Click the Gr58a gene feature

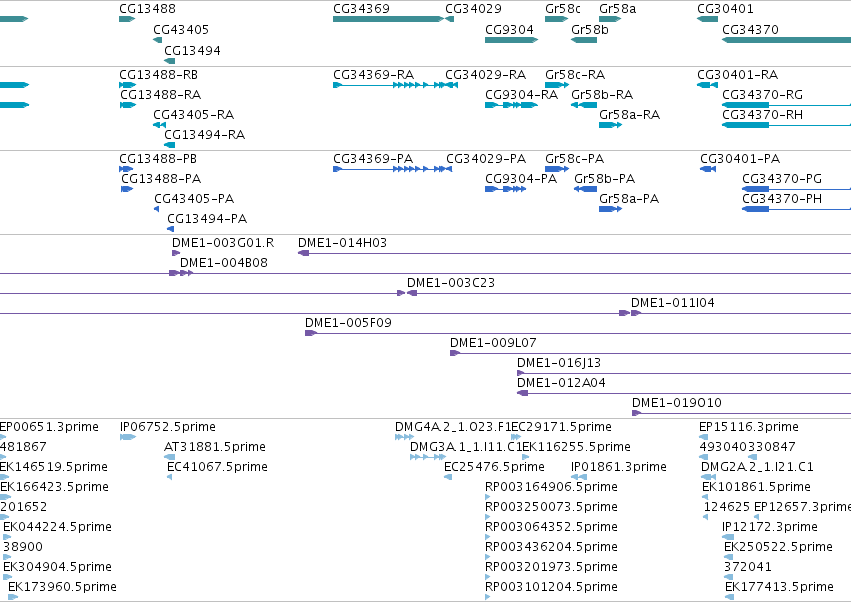[x=610, y=19]
